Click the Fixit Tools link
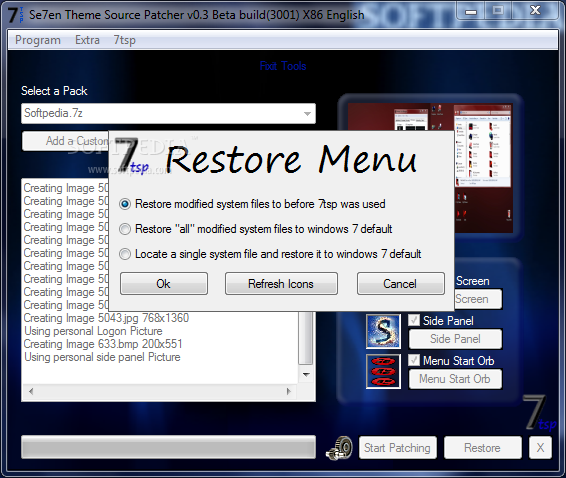Screen dimensions: 566x478 coord(283,66)
